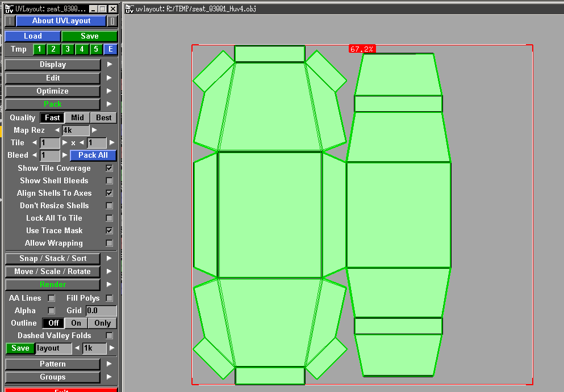This screenshot has width=564, height=392.
Task: Click the layout filename field
Action: (53, 348)
